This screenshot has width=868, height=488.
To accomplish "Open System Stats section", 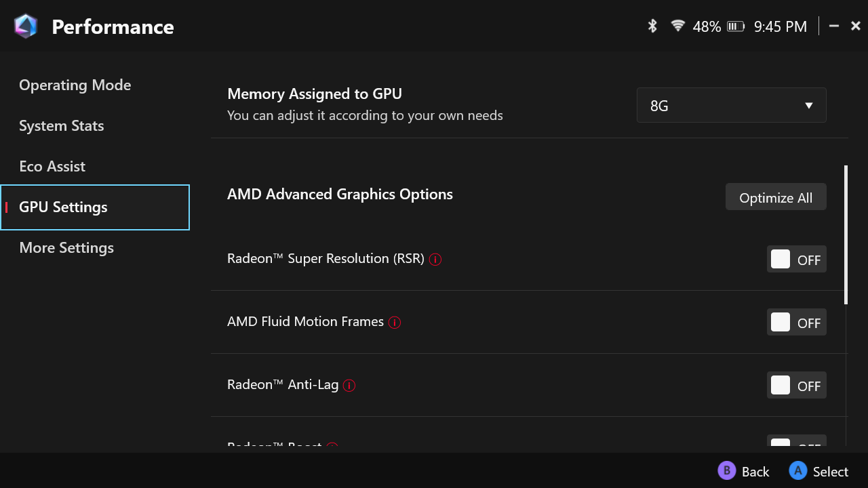I will pos(62,126).
